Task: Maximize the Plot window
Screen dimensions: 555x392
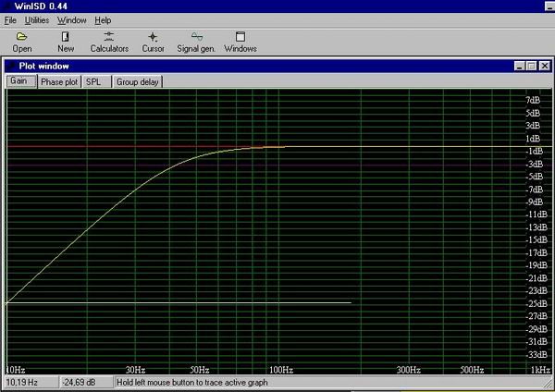Action: pyautogui.click(x=531, y=67)
